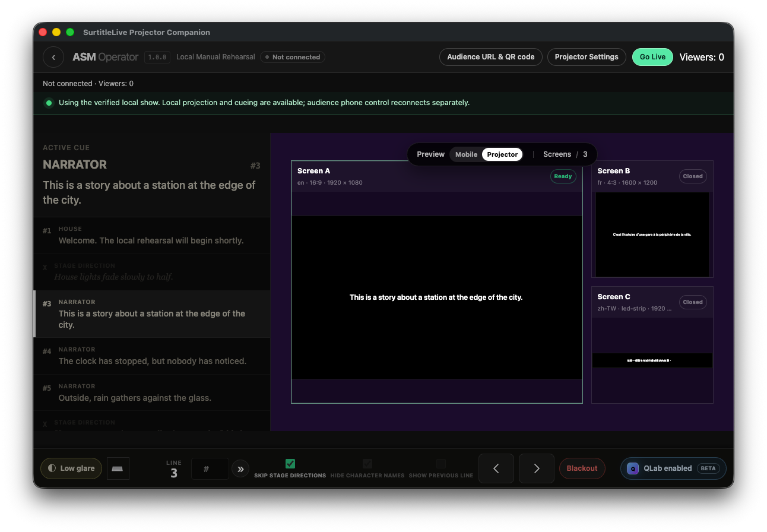Select the House lights fade stage direction
The width and height of the screenshot is (767, 532).
click(x=152, y=273)
